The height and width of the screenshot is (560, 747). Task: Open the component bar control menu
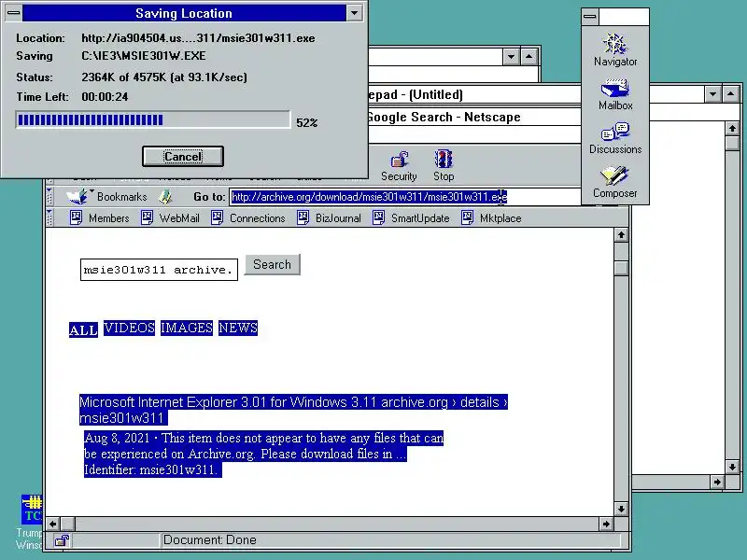point(590,17)
